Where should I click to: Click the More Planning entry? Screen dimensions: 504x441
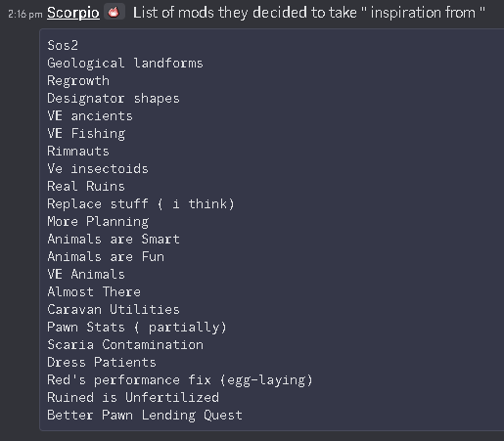[98, 221]
